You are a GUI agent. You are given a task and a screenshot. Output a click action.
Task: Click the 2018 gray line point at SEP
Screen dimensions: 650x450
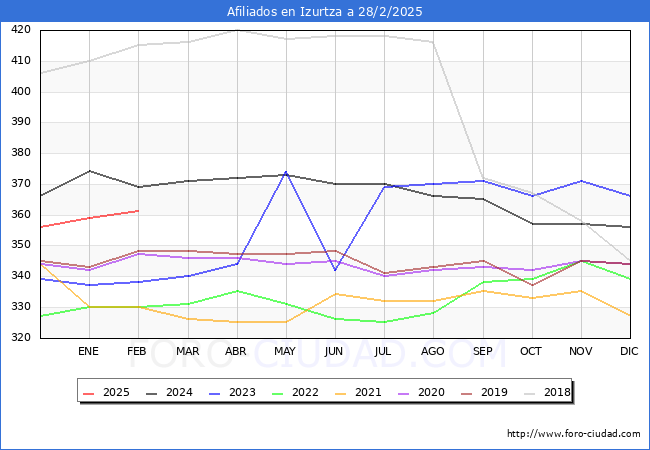pyautogui.click(x=483, y=178)
